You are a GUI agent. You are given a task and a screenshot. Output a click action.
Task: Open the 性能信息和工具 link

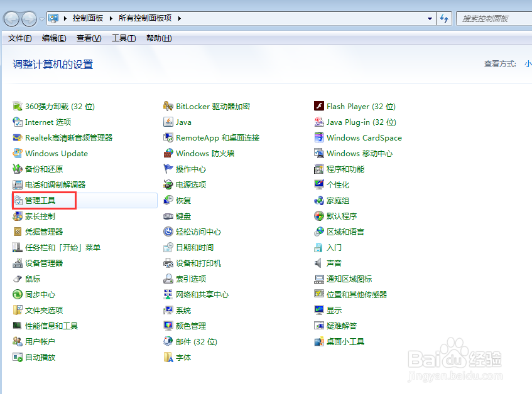click(x=52, y=326)
